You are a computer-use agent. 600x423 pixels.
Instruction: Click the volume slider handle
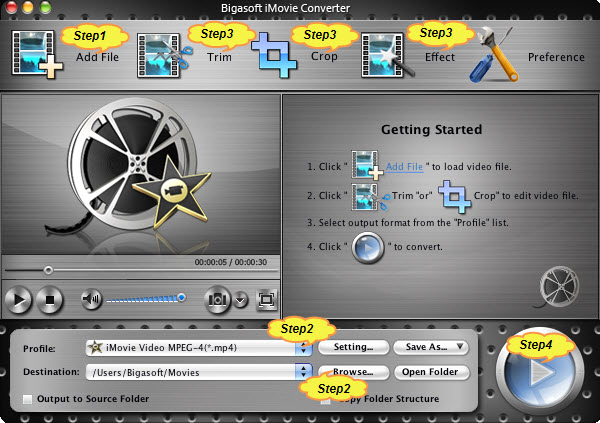tap(182, 297)
